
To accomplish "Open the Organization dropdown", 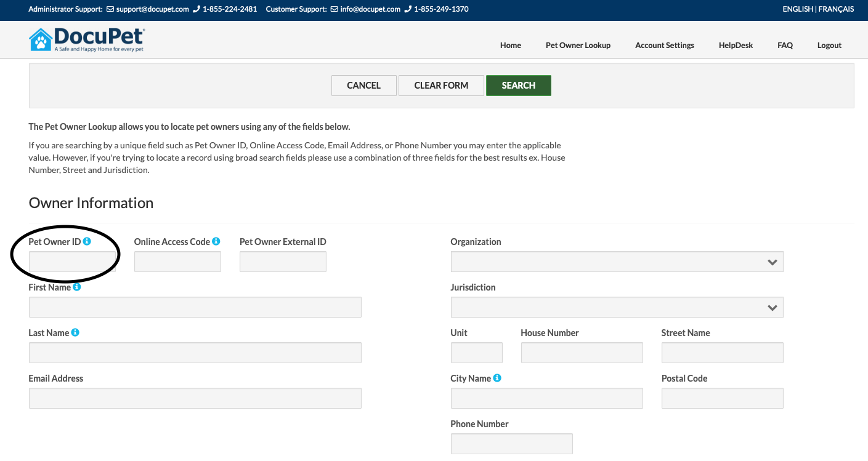I will tap(617, 262).
